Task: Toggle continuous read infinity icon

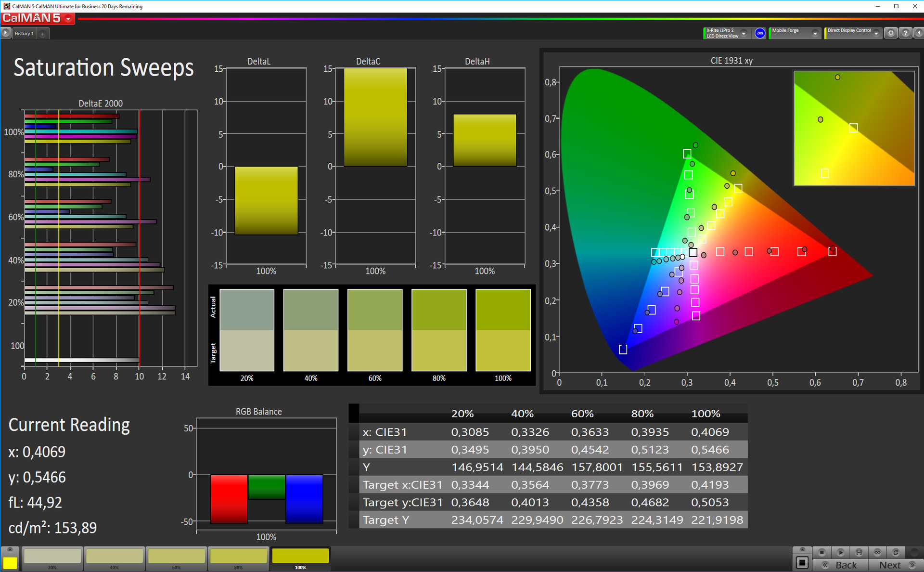Action: (x=877, y=552)
